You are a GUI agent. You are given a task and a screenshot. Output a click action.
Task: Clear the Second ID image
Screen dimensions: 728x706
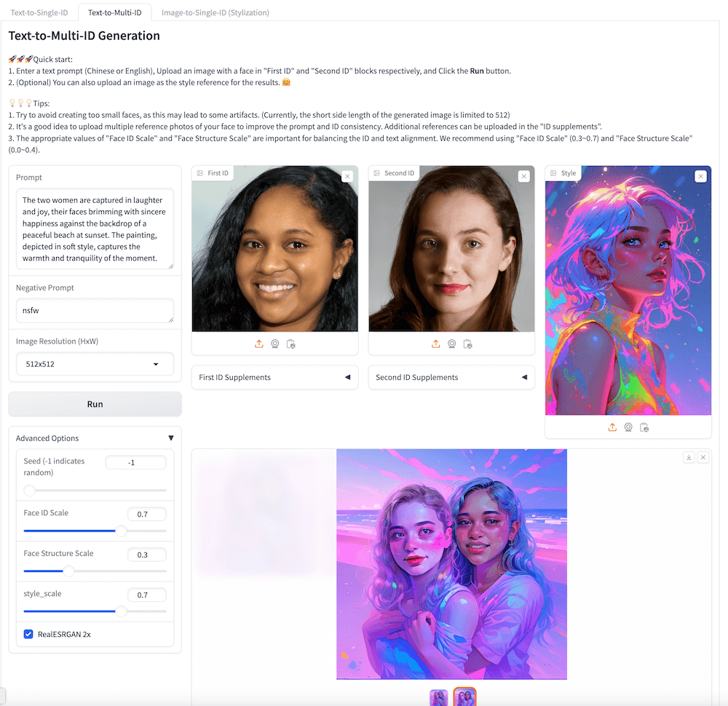pos(524,176)
